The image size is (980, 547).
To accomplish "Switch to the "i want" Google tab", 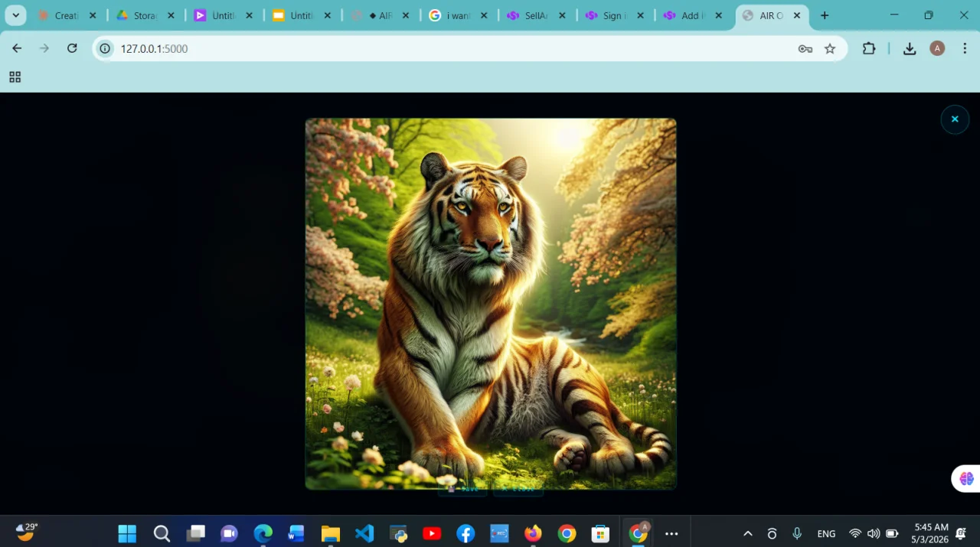I will (x=458, y=15).
